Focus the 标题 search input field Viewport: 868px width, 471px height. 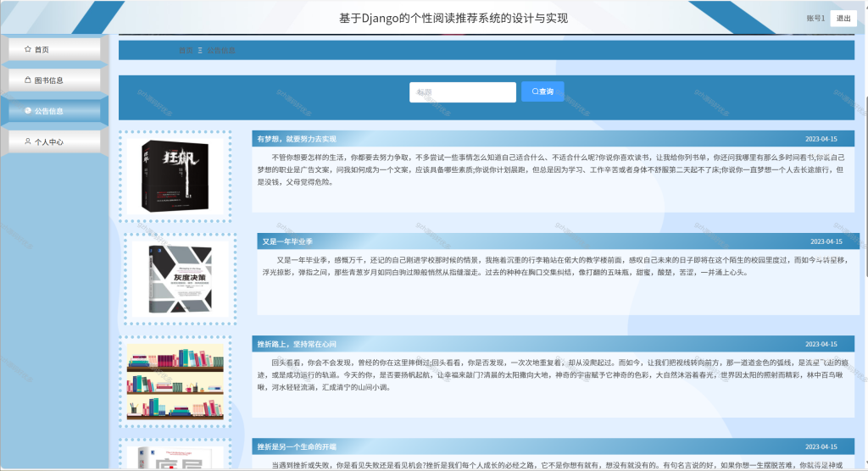point(463,91)
